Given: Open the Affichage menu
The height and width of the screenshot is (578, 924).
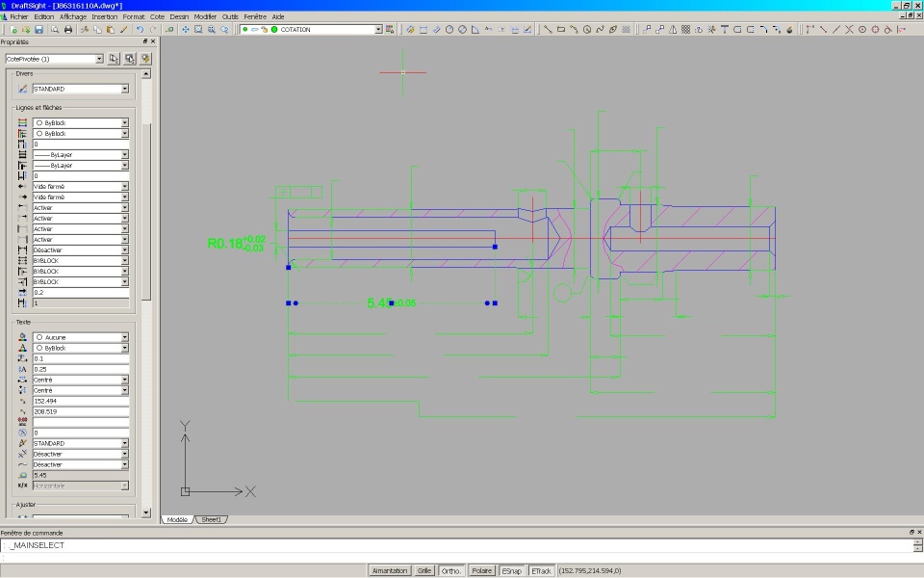Looking at the screenshot, I should 73,17.
